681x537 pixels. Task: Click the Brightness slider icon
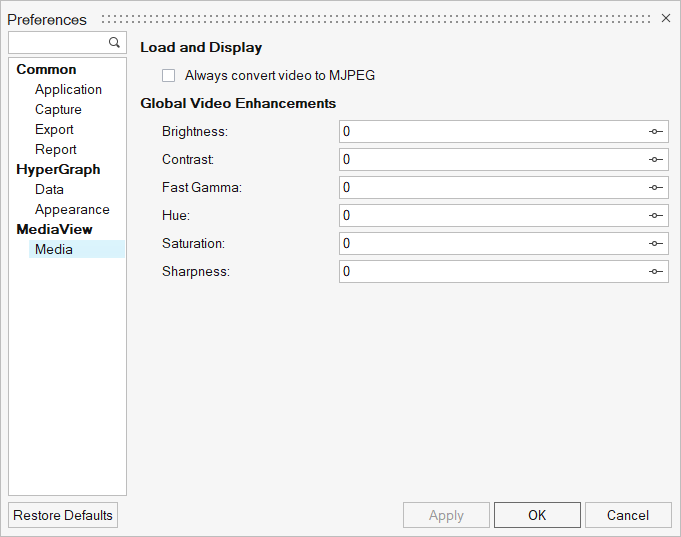click(x=655, y=132)
